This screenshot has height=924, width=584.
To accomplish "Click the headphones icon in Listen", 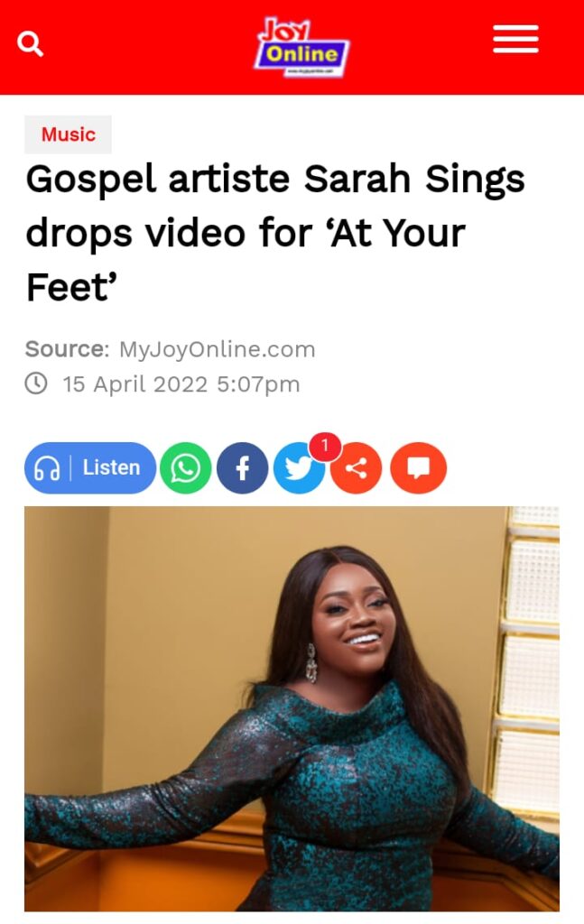I will click(47, 468).
